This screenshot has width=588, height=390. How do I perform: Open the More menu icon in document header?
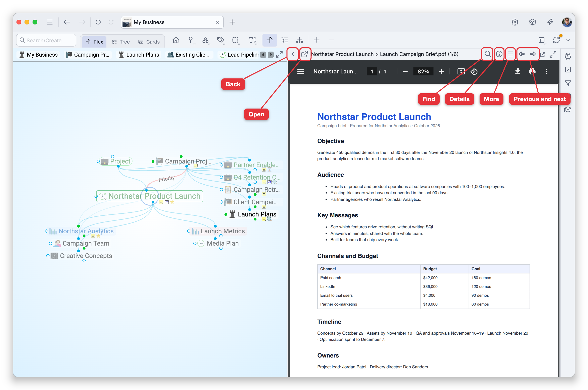click(x=510, y=54)
